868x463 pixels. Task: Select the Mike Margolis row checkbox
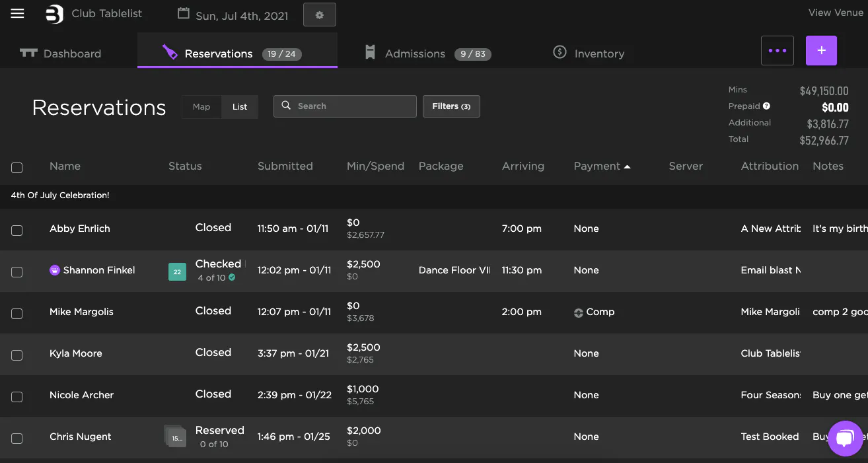click(x=17, y=313)
